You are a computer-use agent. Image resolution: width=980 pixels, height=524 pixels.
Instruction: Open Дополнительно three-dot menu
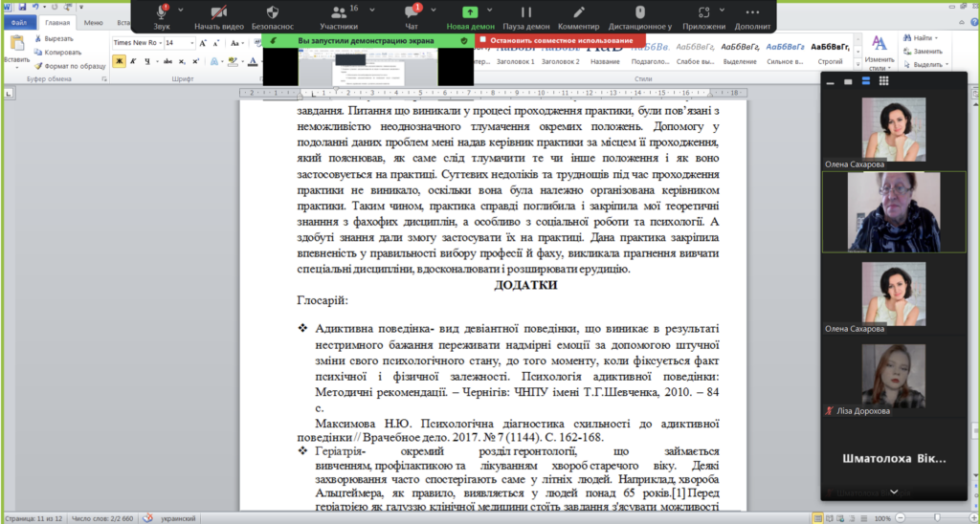click(752, 17)
